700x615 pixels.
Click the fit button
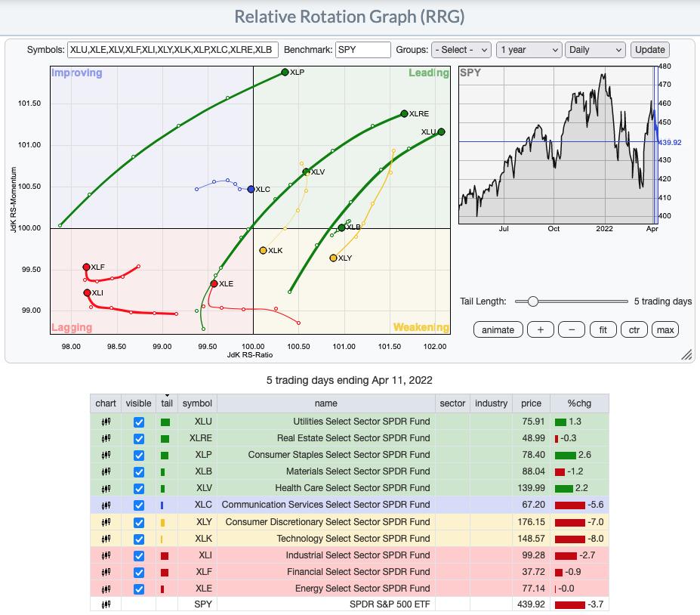(x=603, y=330)
